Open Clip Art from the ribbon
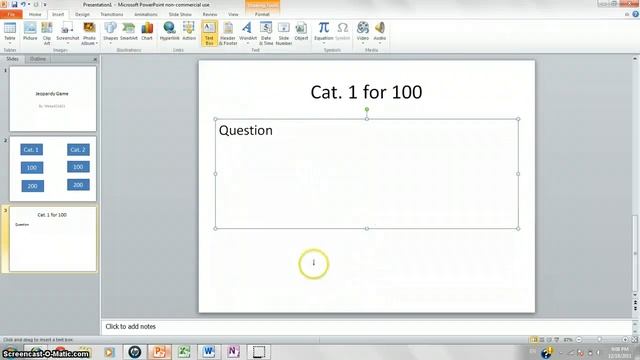The width and height of the screenshot is (640, 360). [47, 33]
